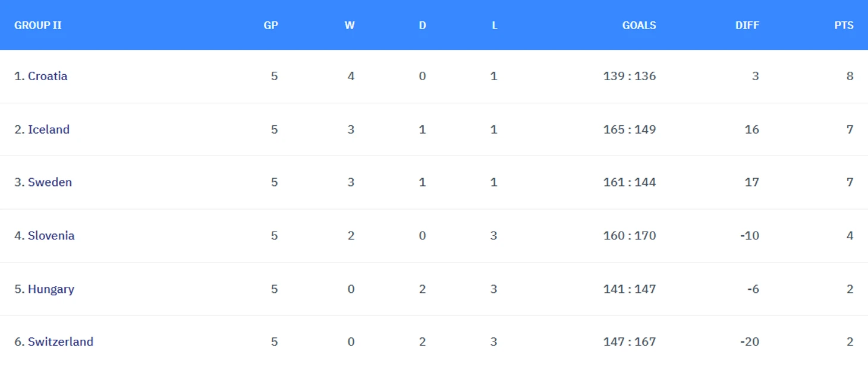Select the W column header

(x=350, y=26)
